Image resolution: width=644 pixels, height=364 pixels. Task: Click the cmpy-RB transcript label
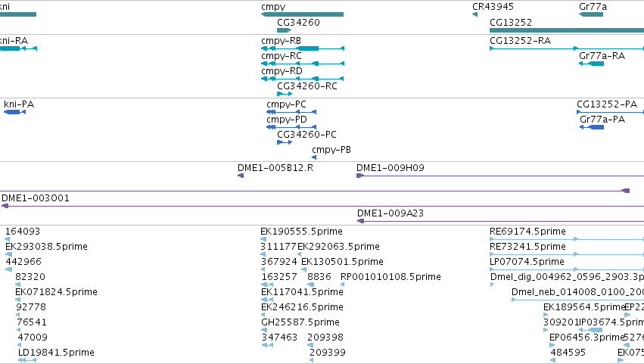pyautogui.click(x=281, y=41)
